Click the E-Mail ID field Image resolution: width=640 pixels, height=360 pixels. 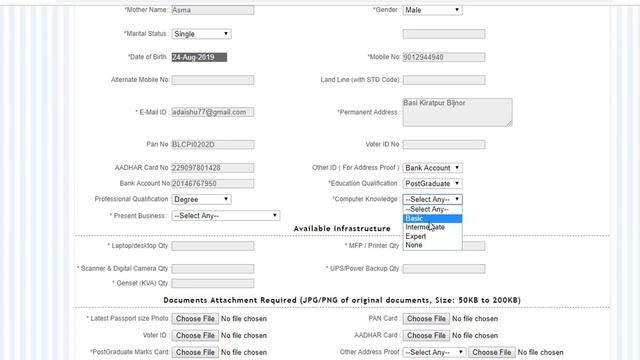[x=213, y=112]
